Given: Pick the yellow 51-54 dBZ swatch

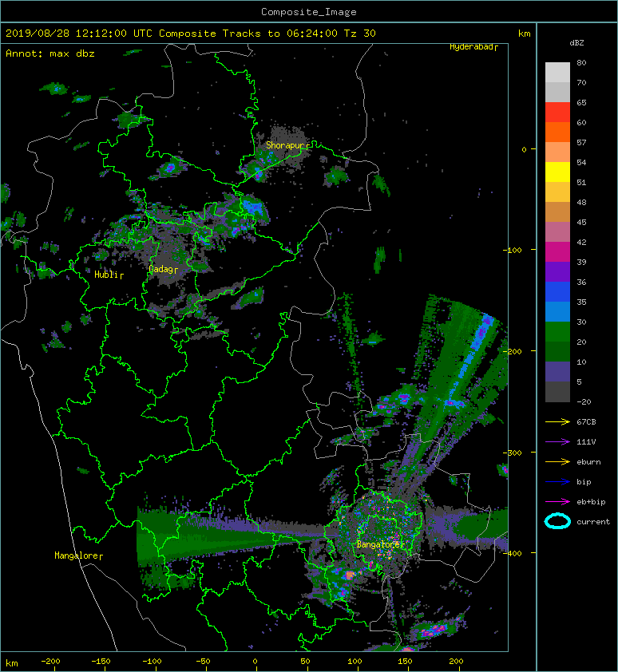Looking at the screenshot, I should (557, 172).
